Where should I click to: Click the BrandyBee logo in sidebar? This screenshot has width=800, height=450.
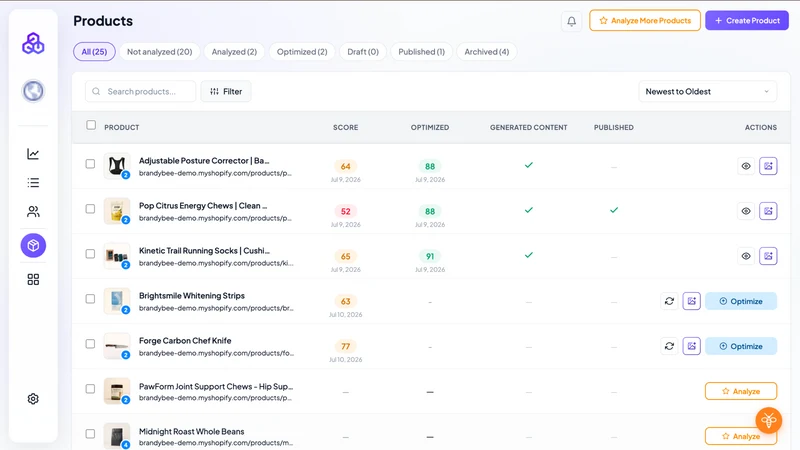pos(33,43)
